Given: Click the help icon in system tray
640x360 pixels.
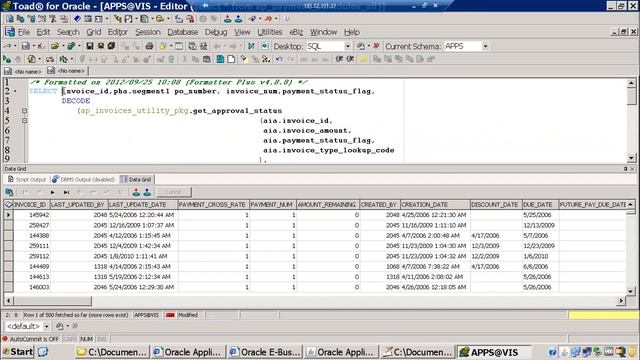Looking at the screenshot, I should coord(552,352).
